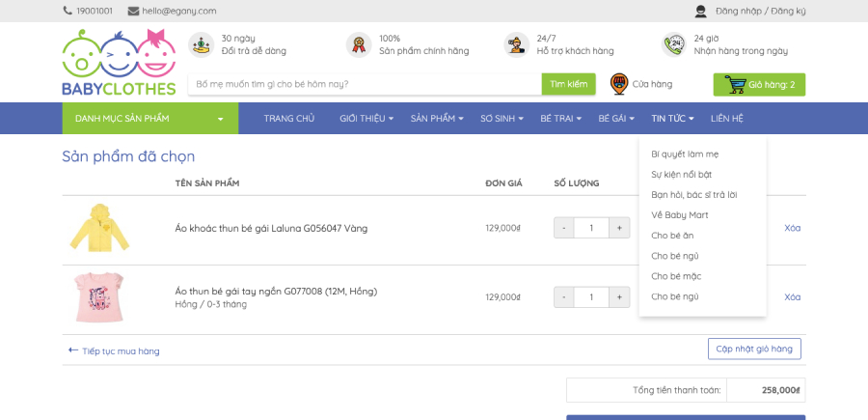Viewport: 868px width, 420px height.
Task: Open product Áo khoác thun bé gái Laluna
Action: tap(271, 228)
